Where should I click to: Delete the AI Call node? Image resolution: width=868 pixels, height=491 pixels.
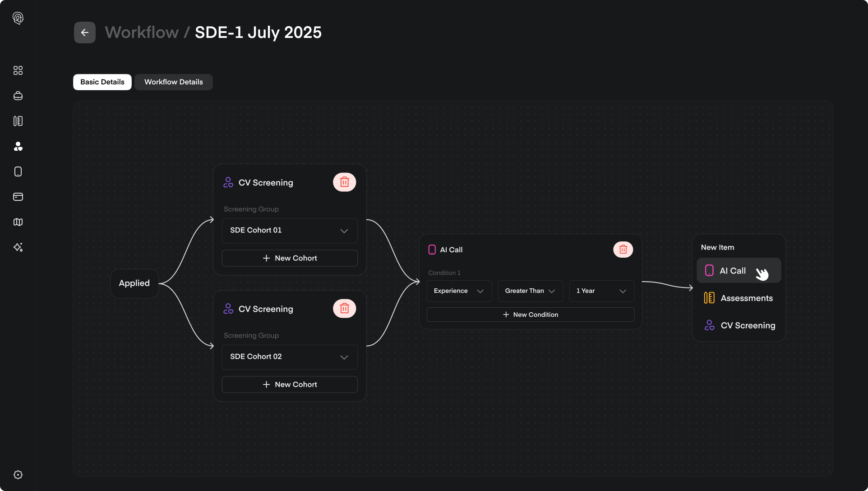[x=623, y=250]
